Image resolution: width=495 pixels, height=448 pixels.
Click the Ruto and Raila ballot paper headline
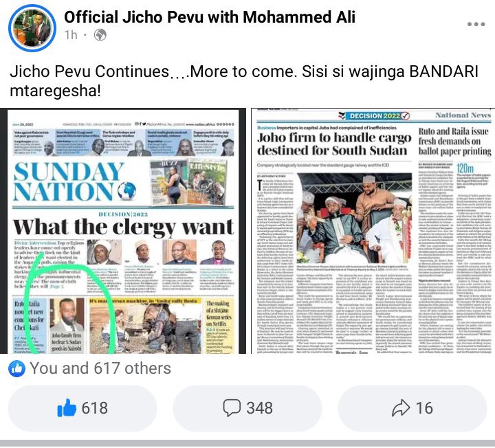(x=455, y=141)
